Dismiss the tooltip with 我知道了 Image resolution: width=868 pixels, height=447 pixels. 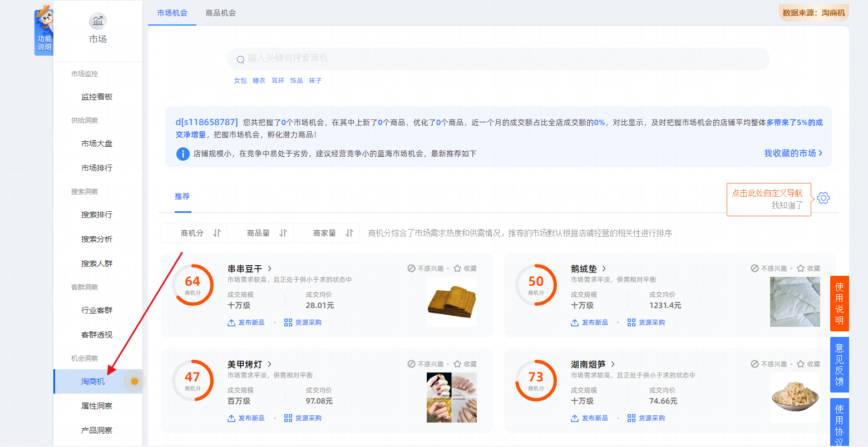coord(787,205)
